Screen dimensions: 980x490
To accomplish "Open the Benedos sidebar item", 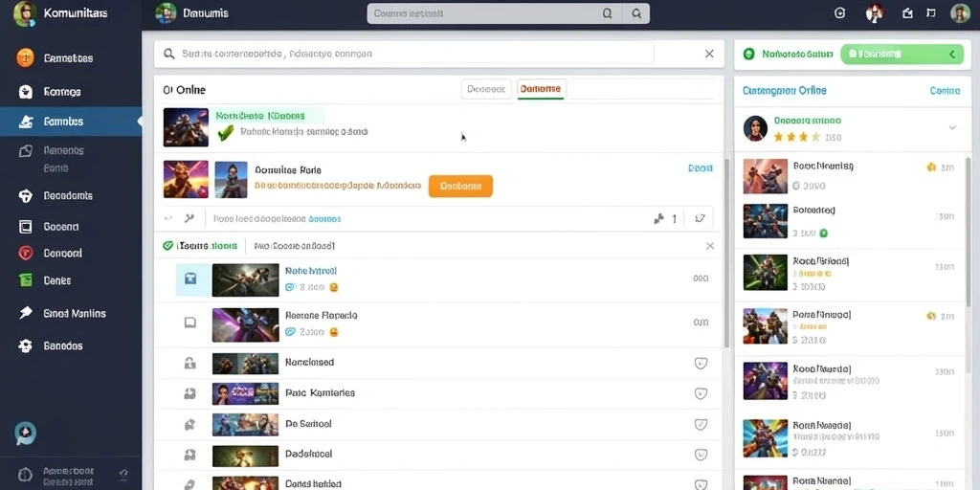I will (63, 345).
